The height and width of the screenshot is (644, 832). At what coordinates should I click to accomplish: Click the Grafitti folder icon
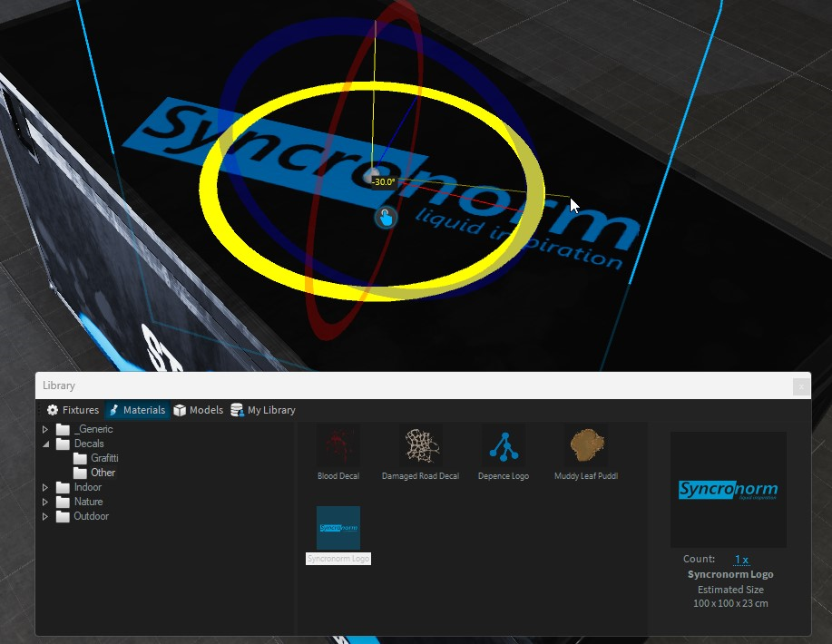pos(80,458)
